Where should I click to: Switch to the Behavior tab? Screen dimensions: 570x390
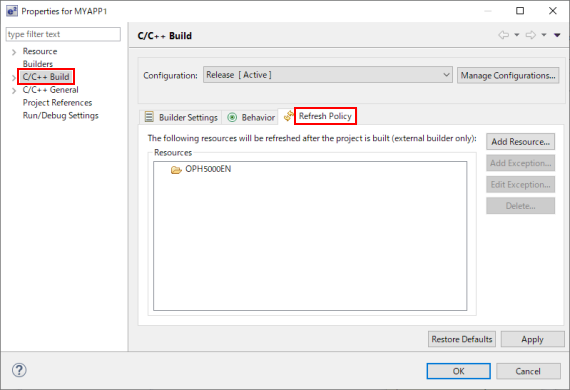(250, 117)
